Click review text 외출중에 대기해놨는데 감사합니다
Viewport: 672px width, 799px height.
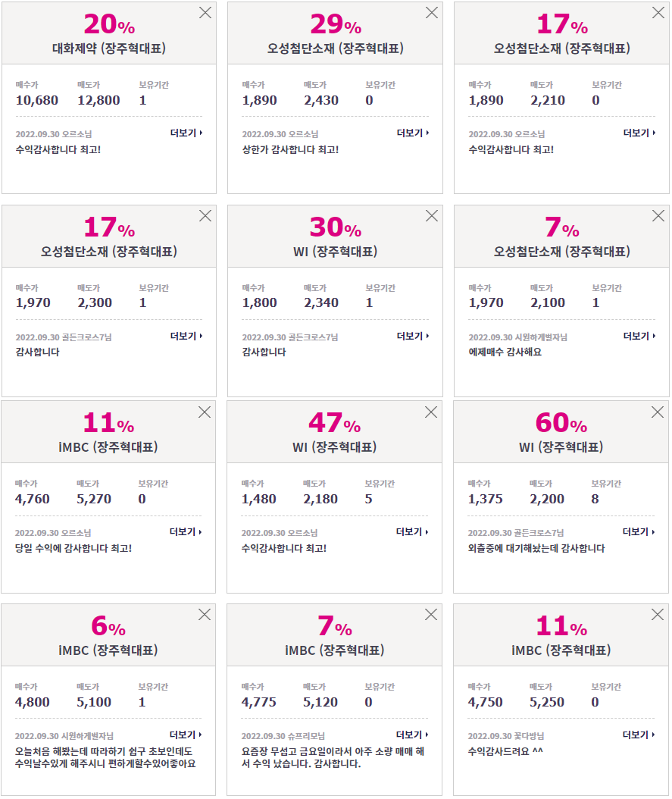pos(536,548)
